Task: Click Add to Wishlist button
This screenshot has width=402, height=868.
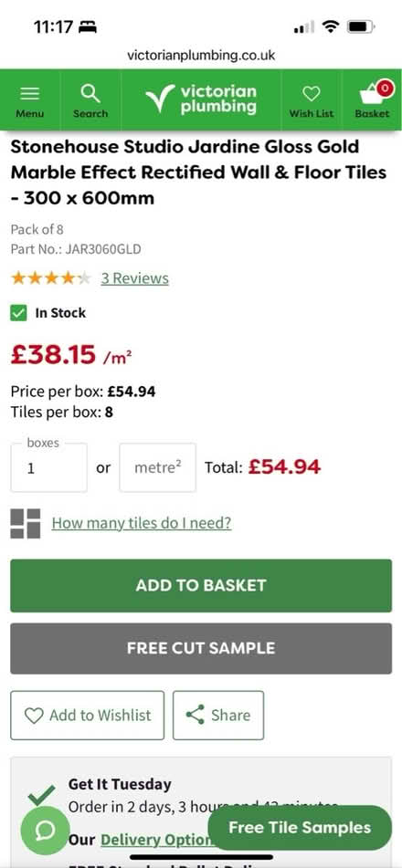Action: pos(87,716)
